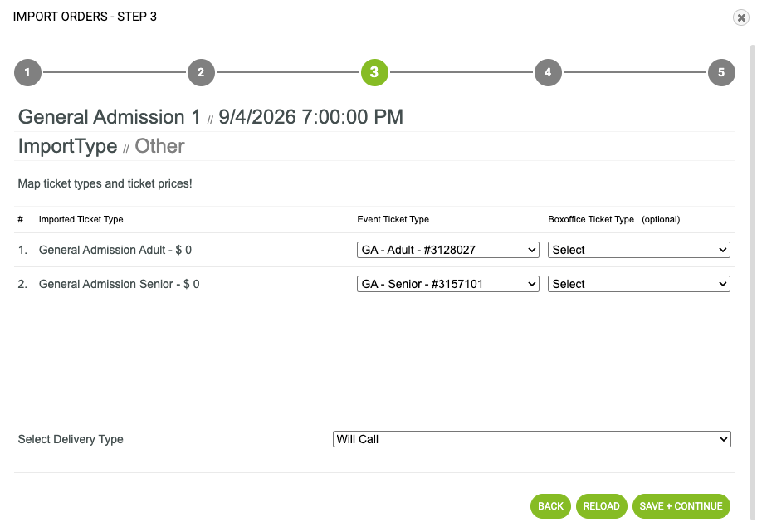Image resolution: width=757 pixels, height=532 pixels.
Task: Click the active step 3 circle
Action: tap(374, 72)
